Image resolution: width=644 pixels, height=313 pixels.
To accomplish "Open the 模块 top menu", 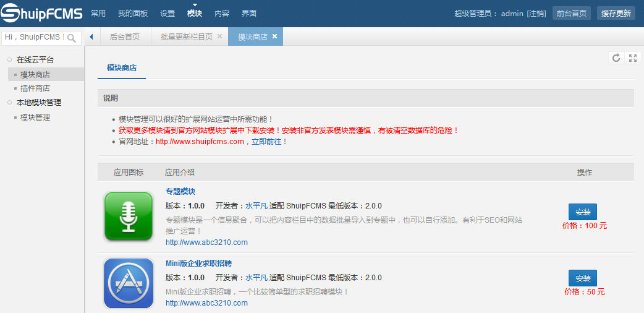I will [x=195, y=14].
